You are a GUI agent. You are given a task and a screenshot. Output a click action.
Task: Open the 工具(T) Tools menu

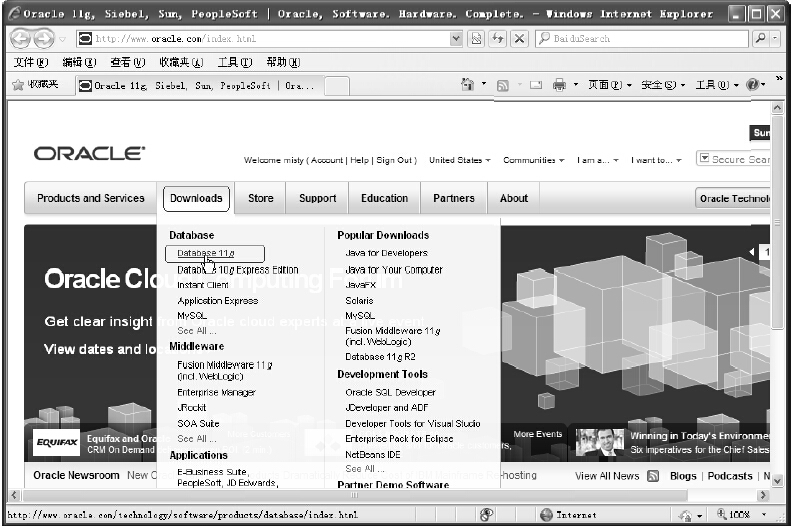[235, 62]
